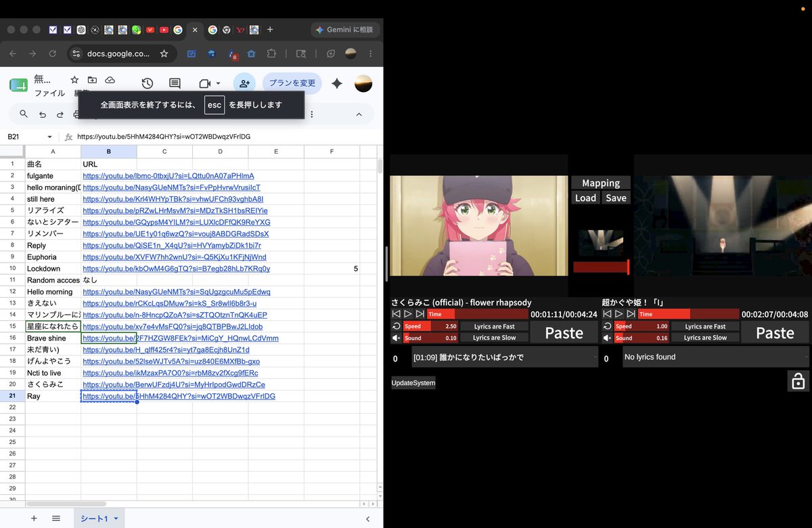Click Paste under flower rhapsody player
The height and width of the screenshot is (528, 812).
click(x=564, y=332)
